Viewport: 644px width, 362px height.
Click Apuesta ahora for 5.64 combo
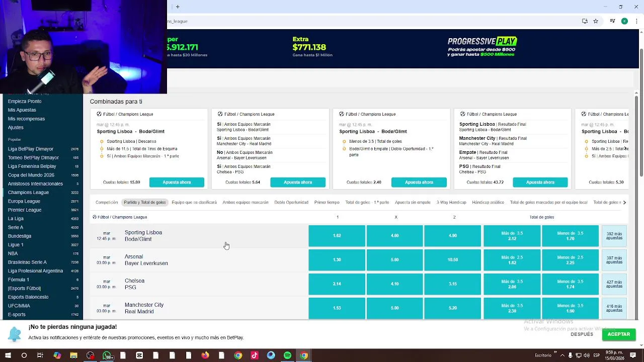298,182
